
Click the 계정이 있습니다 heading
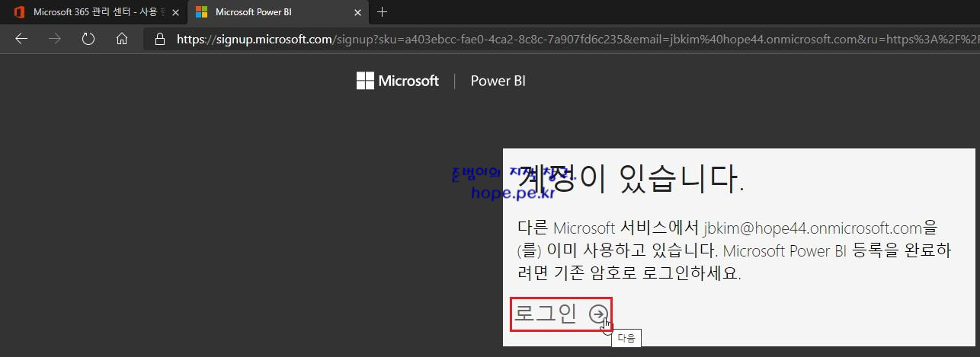coord(630,180)
